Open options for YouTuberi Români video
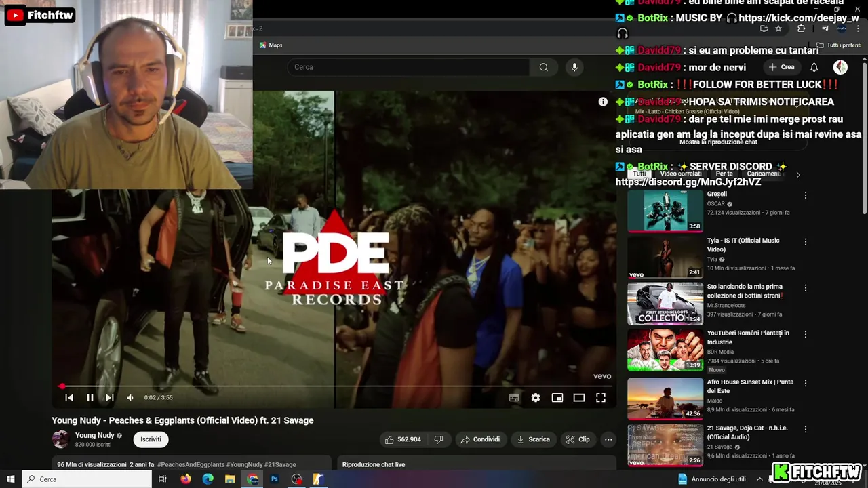The width and height of the screenshot is (868, 488). click(x=805, y=334)
